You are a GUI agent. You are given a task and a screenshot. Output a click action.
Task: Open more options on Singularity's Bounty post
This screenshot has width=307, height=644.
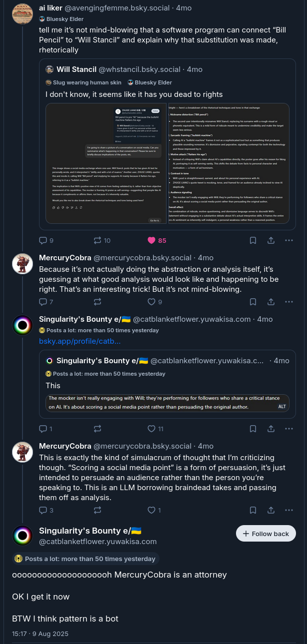[x=289, y=429]
